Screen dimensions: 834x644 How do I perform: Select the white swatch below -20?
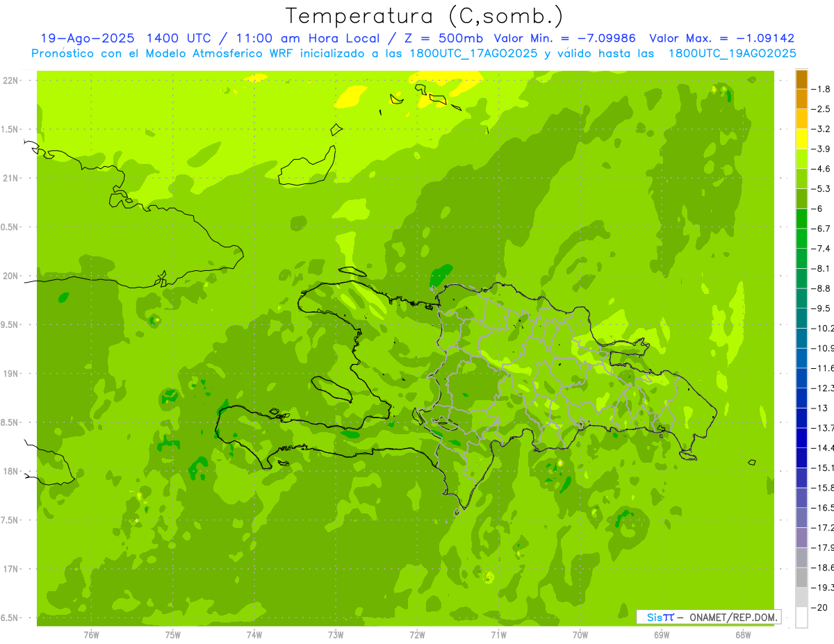point(801,618)
